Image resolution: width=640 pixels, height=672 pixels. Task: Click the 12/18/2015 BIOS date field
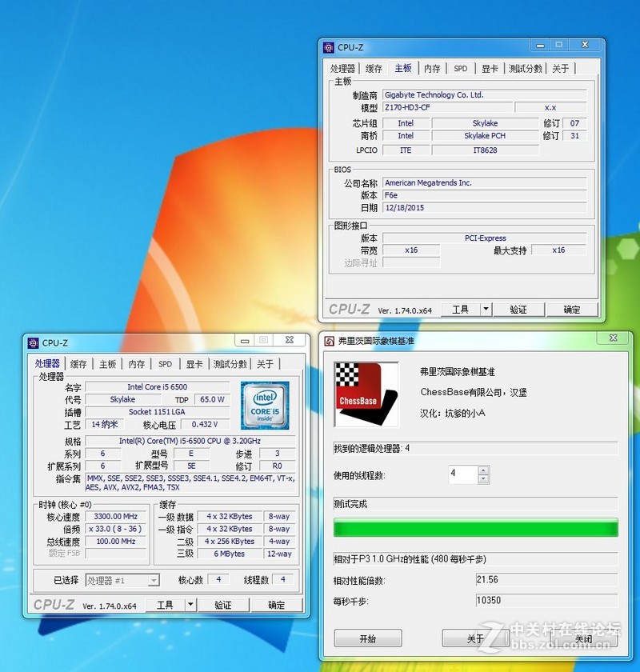tap(485, 208)
